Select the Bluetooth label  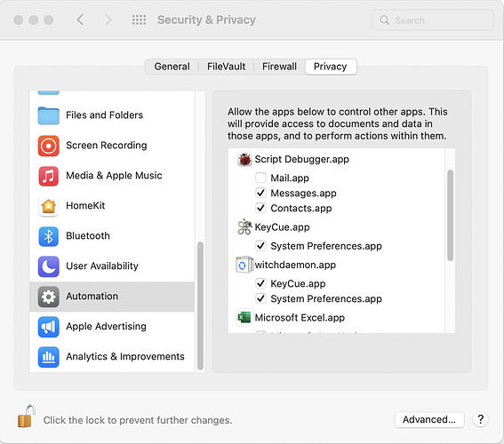click(88, 236)
